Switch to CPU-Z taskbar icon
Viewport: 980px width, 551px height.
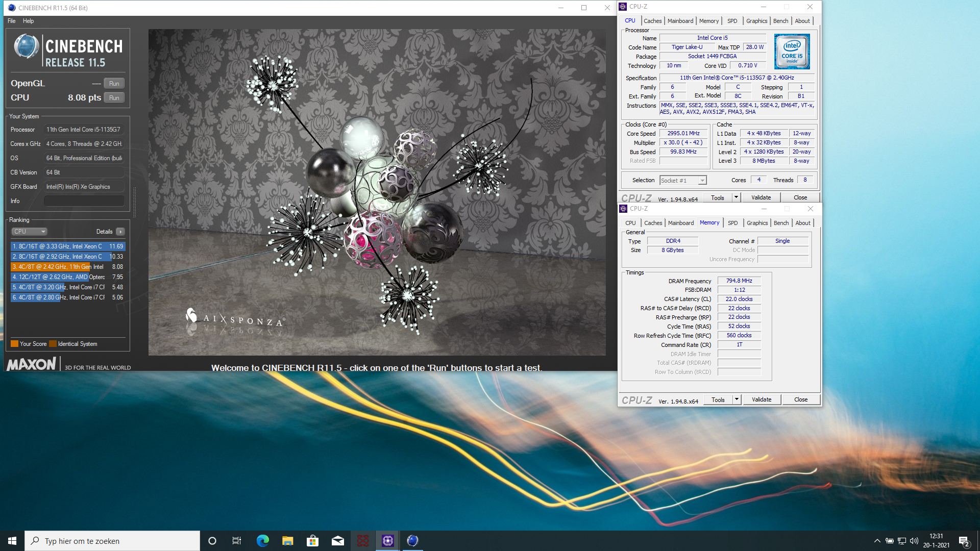pyautogui.click(x=387, y=541)
